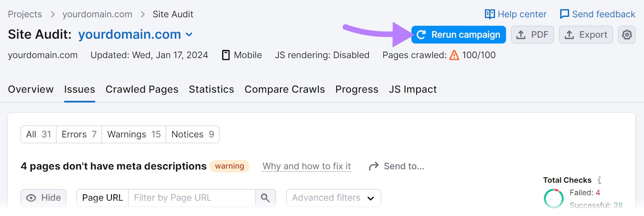Open the Page URL filter type selector
This screenshot has width=644, height=216.
103,198
